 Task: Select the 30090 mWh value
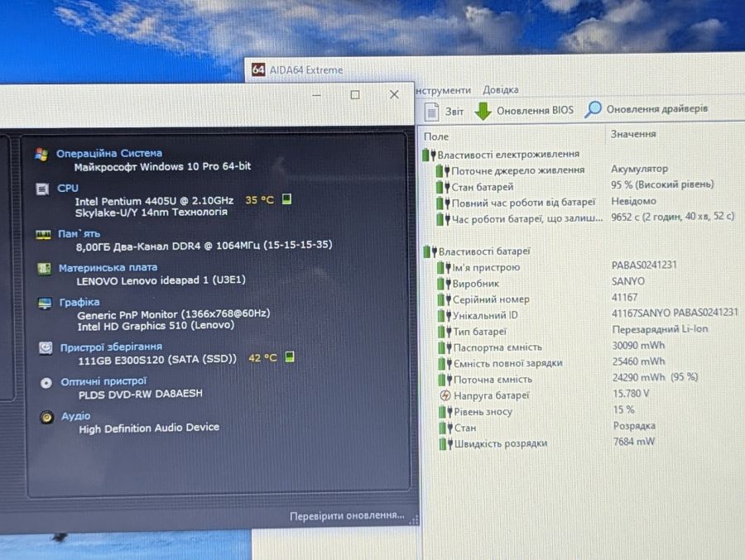click(638, 345)
